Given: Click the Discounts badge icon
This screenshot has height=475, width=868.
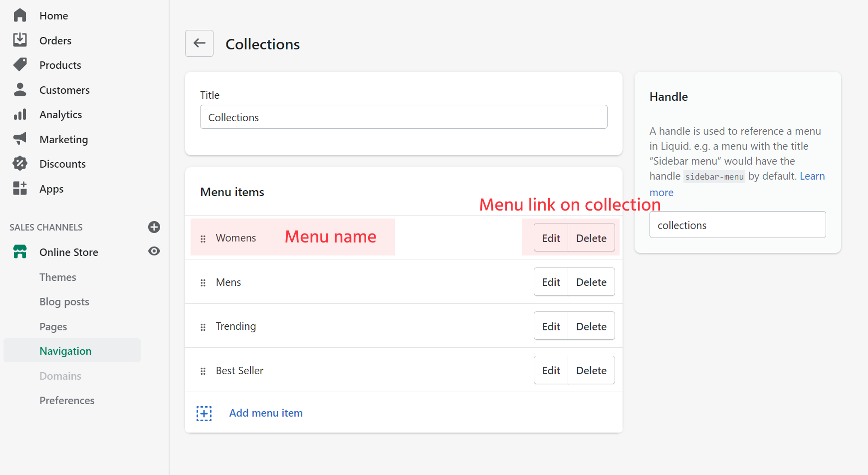Looking at the screenshot, I should (20, 164).
